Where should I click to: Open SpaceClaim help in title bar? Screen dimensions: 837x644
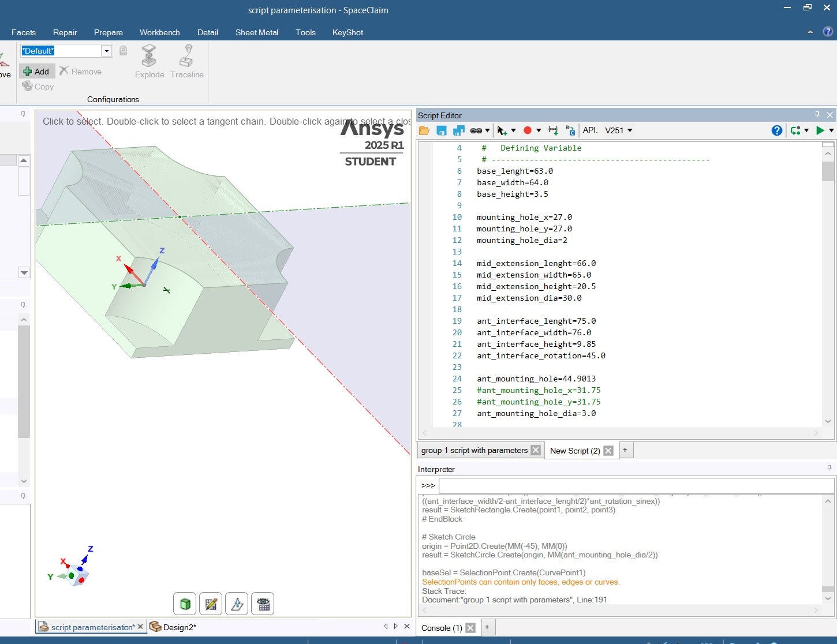coord(828,32)
